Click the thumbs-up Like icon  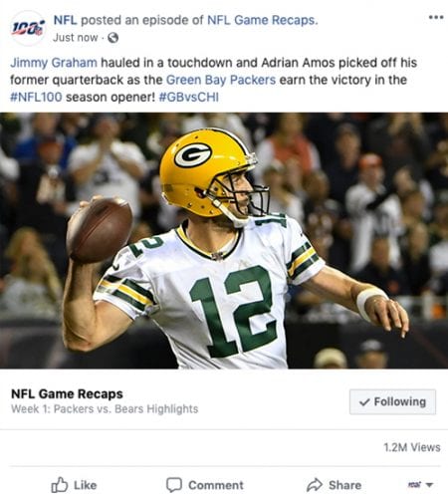(60, 485)
